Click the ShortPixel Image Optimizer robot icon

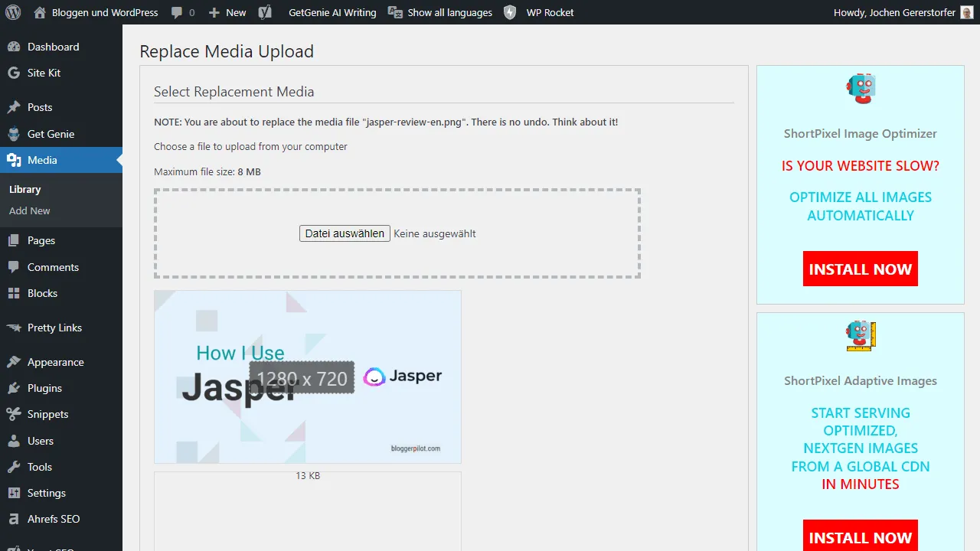(x=861, y=89)
